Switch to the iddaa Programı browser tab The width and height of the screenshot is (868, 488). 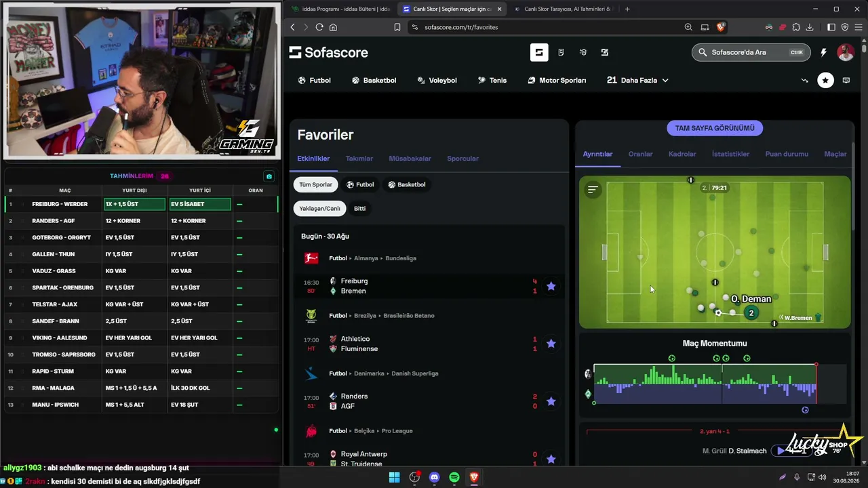[x=340, y=9]
